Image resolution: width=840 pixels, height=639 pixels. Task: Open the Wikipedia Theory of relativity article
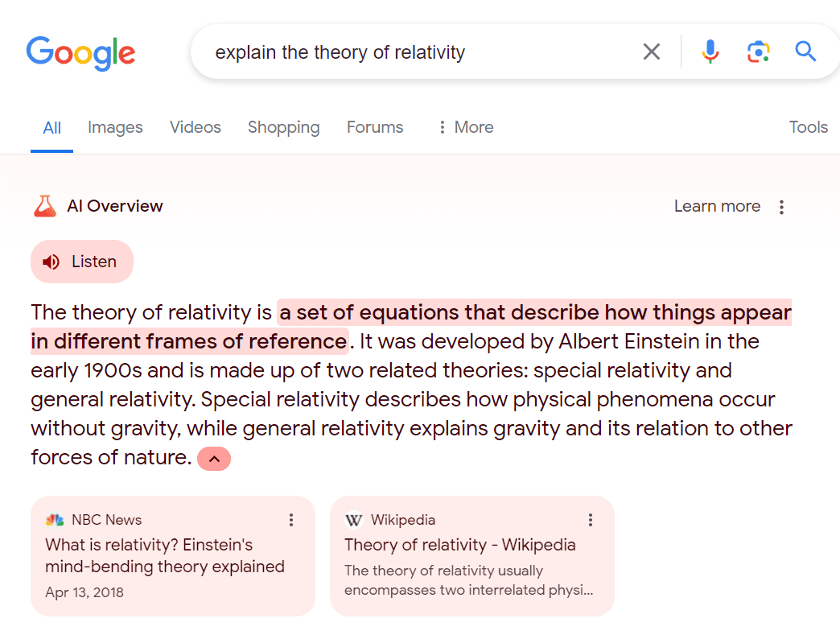point(459,545)
